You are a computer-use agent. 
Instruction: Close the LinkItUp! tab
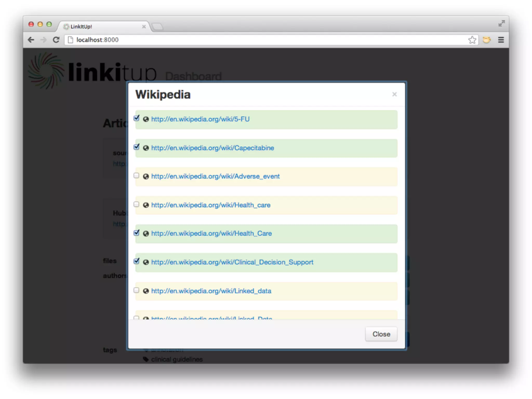pos(144,26)
